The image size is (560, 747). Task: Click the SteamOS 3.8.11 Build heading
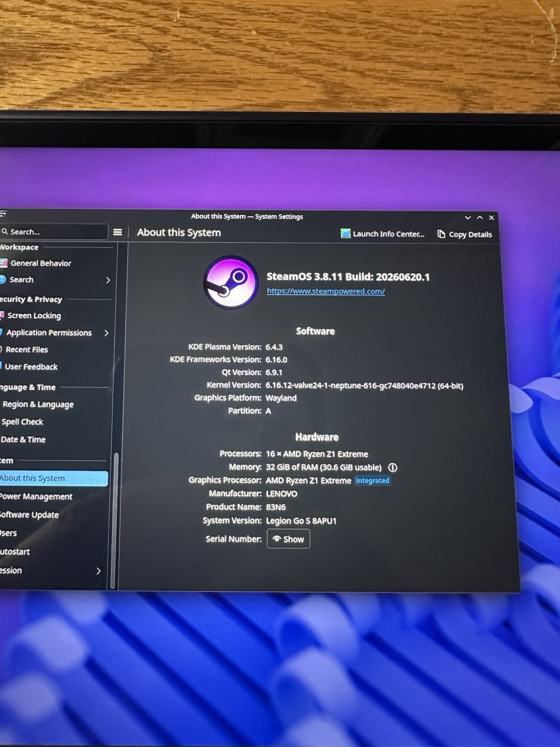pos(348,277)
